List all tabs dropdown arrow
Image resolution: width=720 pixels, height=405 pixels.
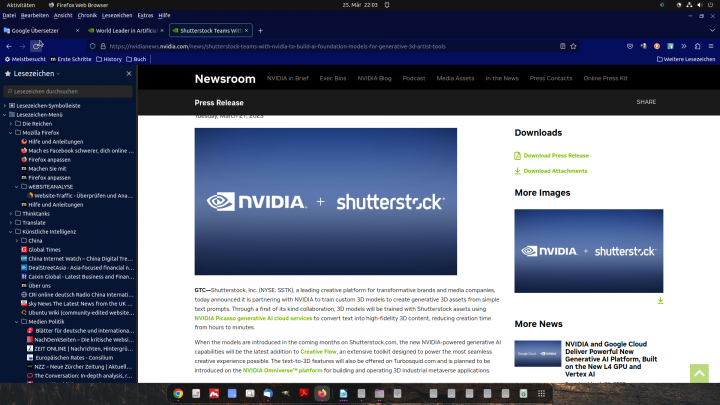[x=712, y=31]
